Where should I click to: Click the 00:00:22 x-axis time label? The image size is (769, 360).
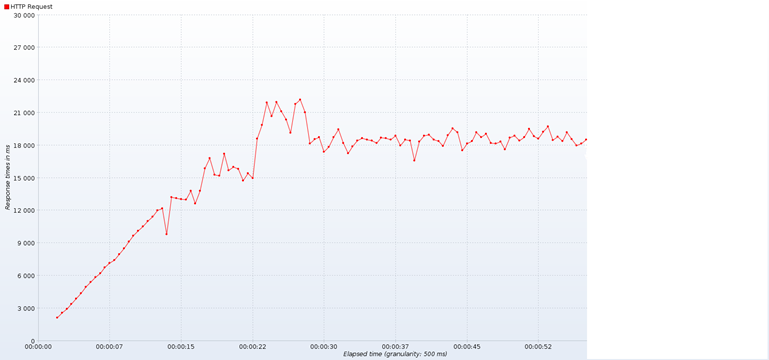pyautogui.click(x=253, y=346)
